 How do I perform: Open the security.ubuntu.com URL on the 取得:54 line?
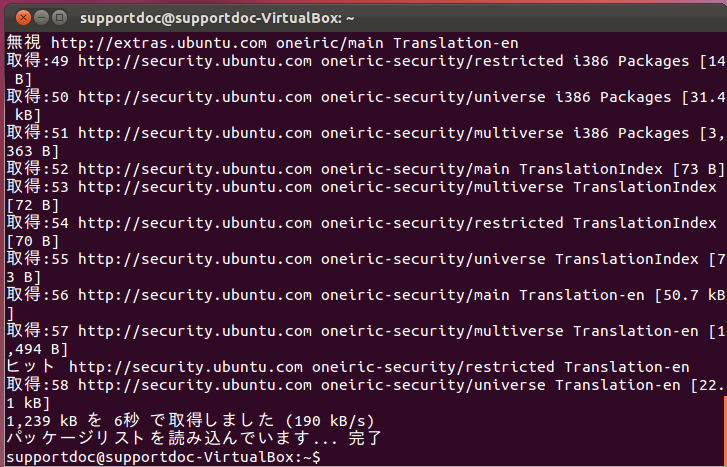pyautogui.click(x=195, y=224)
